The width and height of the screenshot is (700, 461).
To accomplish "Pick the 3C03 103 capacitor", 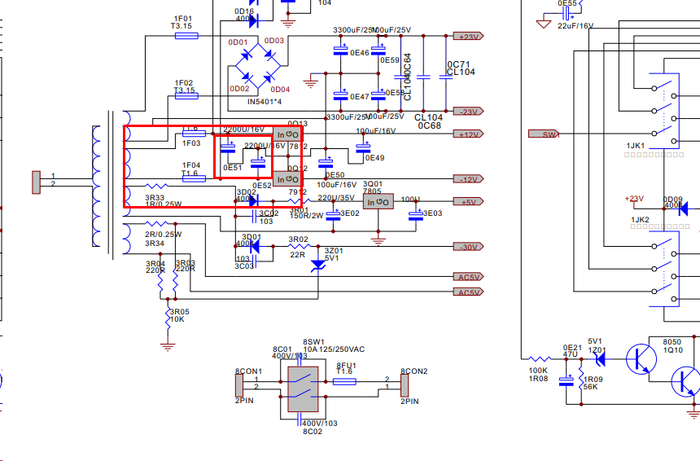I will point(254,261).
